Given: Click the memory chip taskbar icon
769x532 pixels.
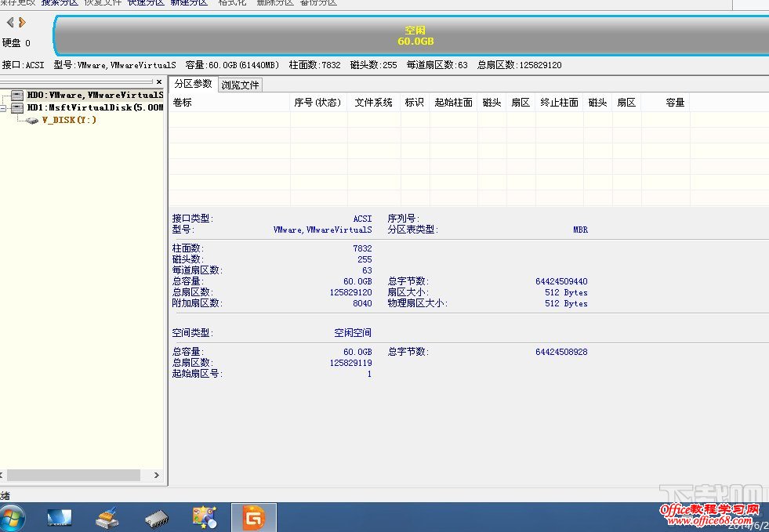Looking at the screenshot, I should pos(156,518).
